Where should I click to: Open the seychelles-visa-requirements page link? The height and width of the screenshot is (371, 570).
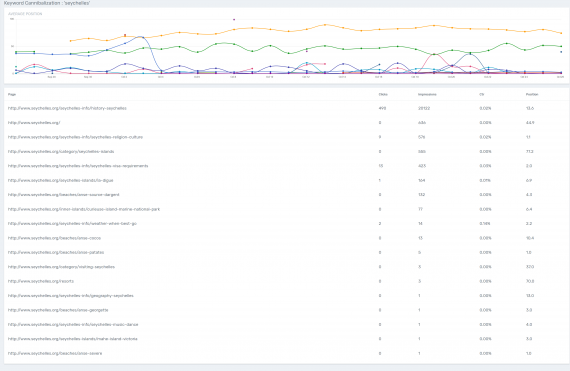point(78,166)
